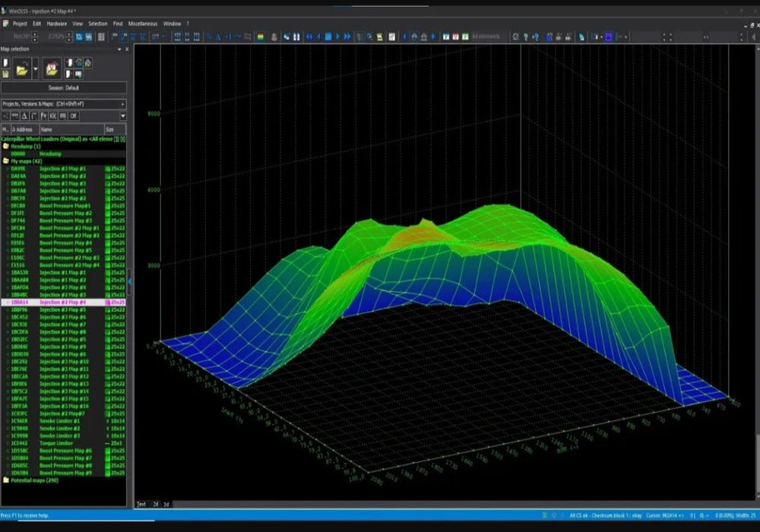Viewport: 760px width, 532px height.
Task: Toggle the 'KK' filter button above map list
Action: [x=53, y=116]
